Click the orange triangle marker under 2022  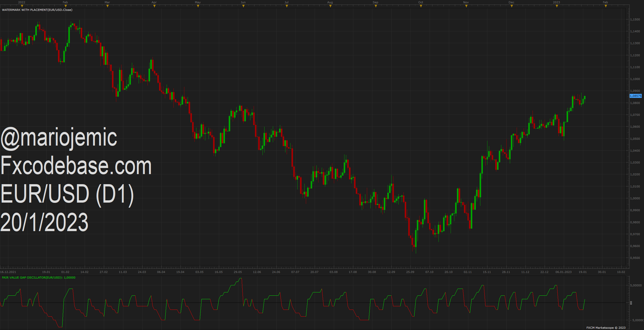22,6
